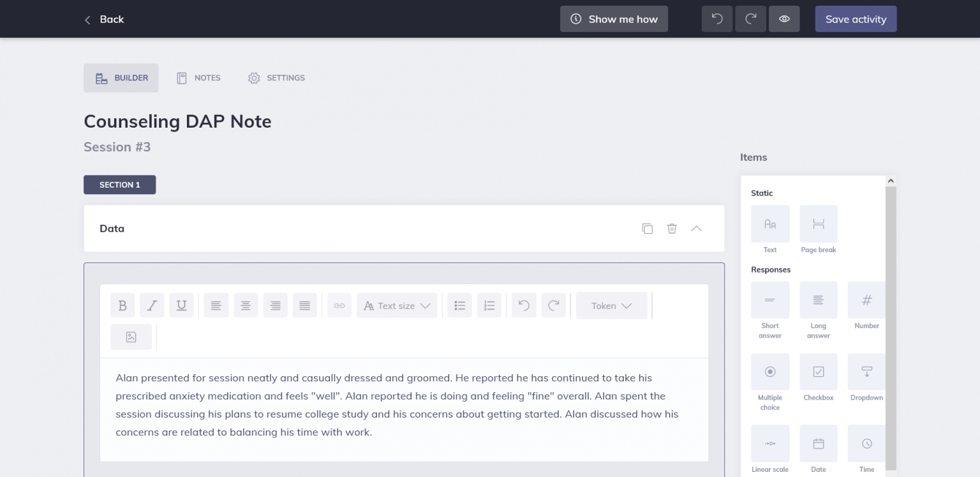Toggle underline formatting
The height and width of the screenshot is (477, 980).
[x=181, y=305]
